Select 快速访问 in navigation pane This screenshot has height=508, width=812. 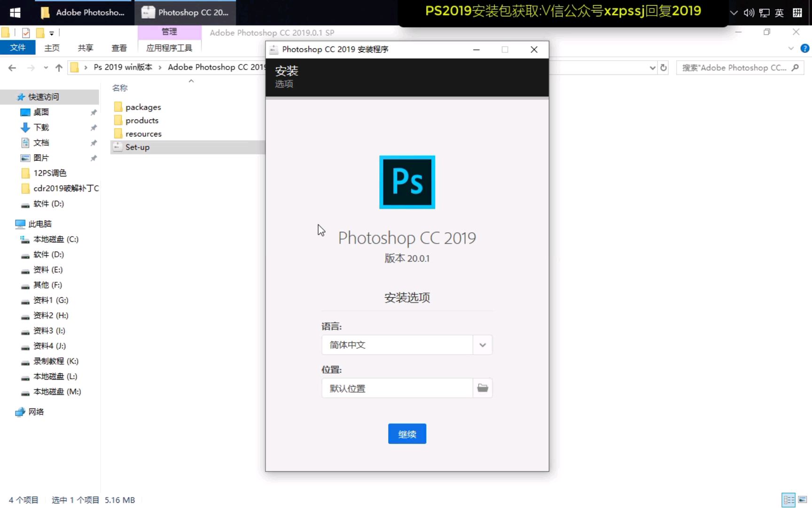pyautogui.click(x=43, y=97)
